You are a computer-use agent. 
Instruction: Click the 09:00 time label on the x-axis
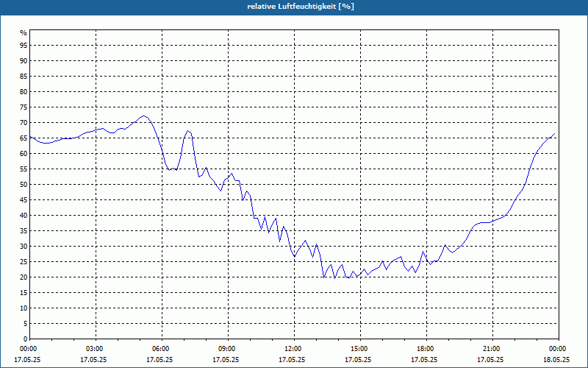click(x=228, y=349)
